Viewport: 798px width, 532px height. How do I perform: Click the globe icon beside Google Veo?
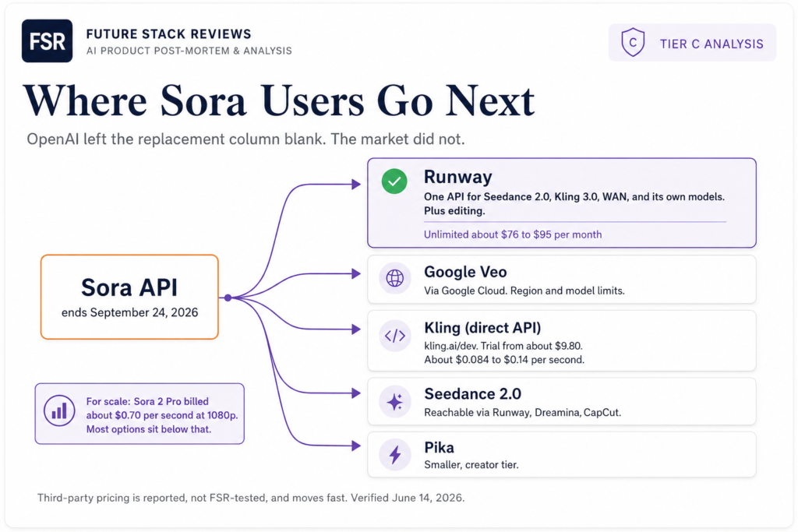(x=394, y=278)
